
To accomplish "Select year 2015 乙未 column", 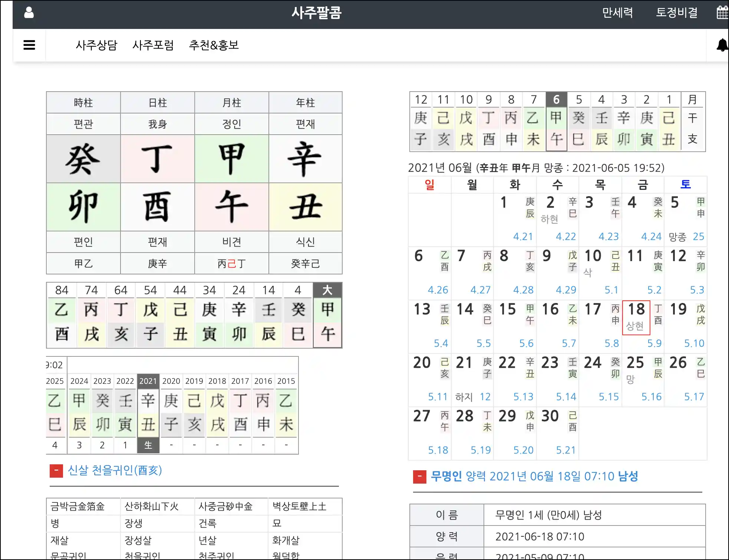I will click(x=286, y=414).
